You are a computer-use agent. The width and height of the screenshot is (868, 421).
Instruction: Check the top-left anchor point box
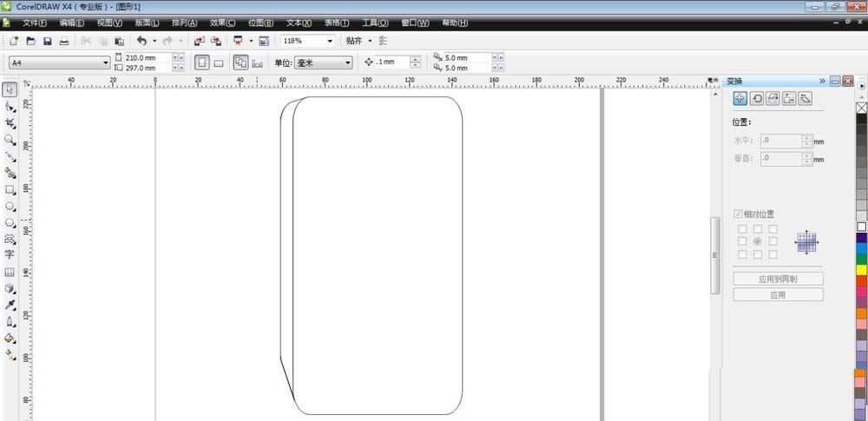(x=742, y=229)
